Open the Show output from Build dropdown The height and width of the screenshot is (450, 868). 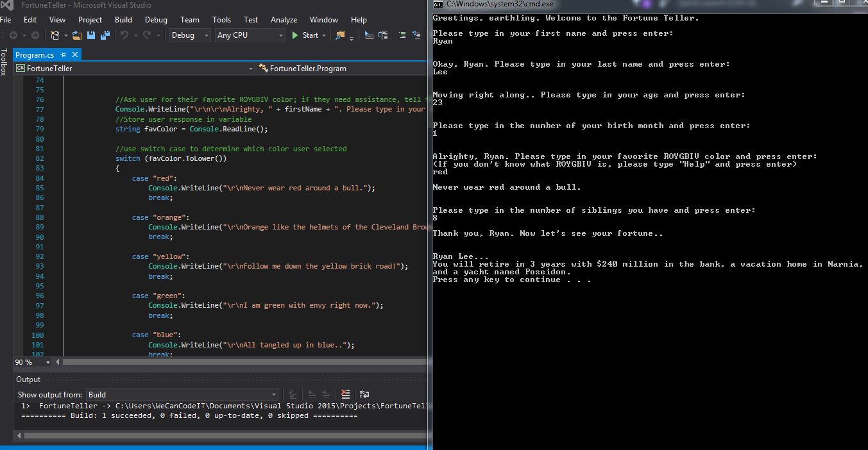point(182,395)
